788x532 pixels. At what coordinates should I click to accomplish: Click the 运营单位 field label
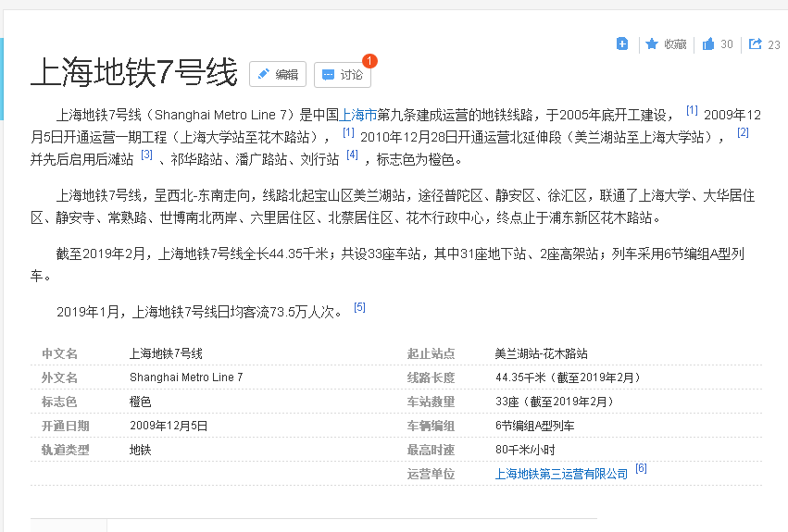[432, 475]
